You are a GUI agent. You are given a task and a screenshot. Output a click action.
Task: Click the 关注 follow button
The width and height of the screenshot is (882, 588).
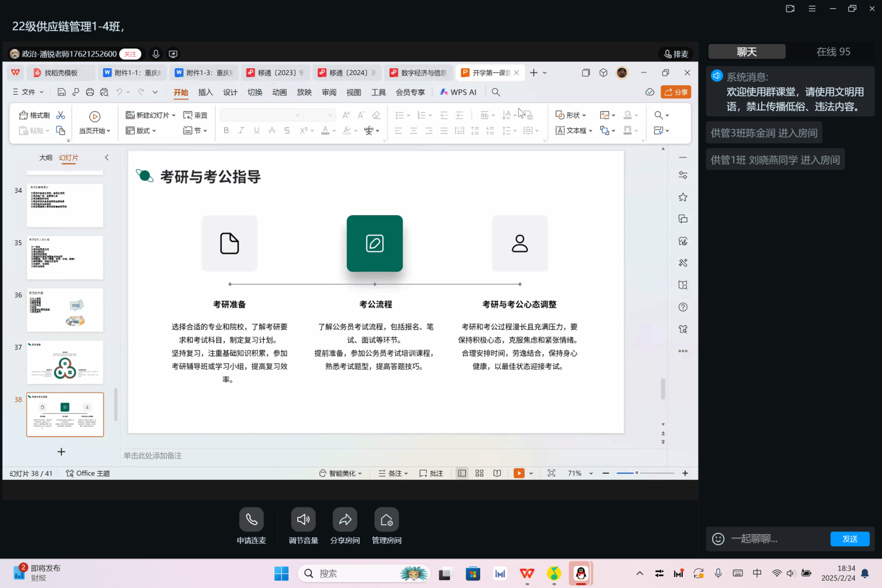pyautogui.click(x=130, y=54)
